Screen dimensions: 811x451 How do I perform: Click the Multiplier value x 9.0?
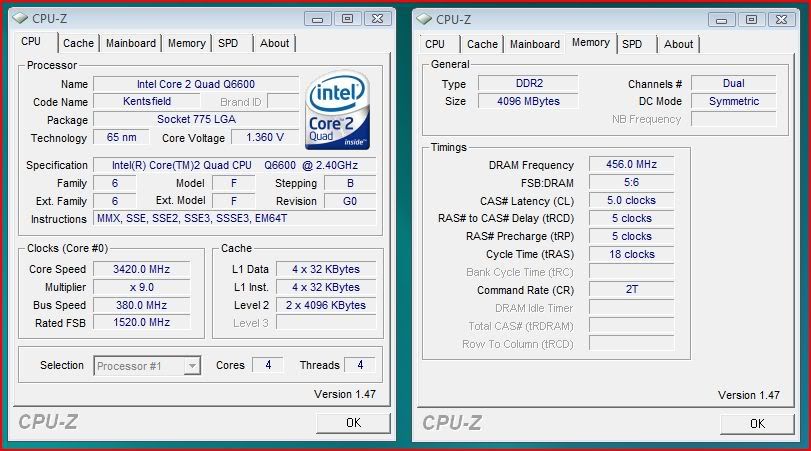click(141, 287)
